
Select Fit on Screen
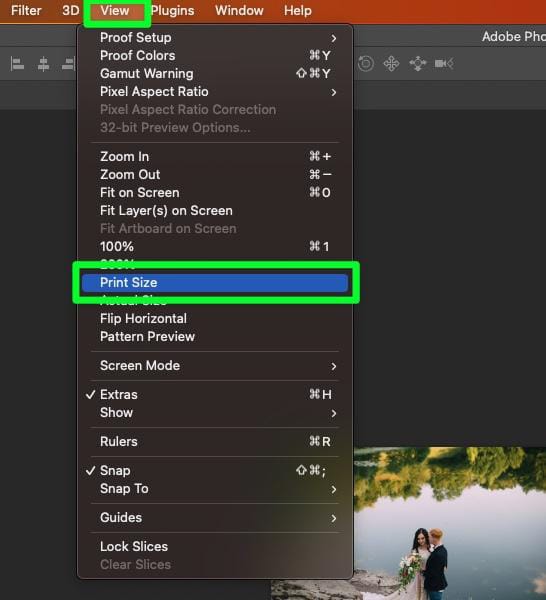tap(215, 192)
